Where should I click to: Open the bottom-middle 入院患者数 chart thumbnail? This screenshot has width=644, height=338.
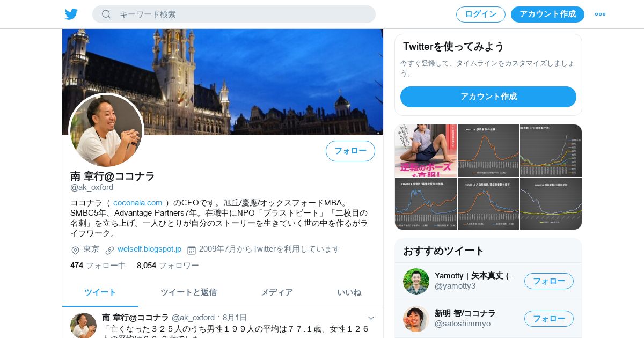(x=488, y=203)
